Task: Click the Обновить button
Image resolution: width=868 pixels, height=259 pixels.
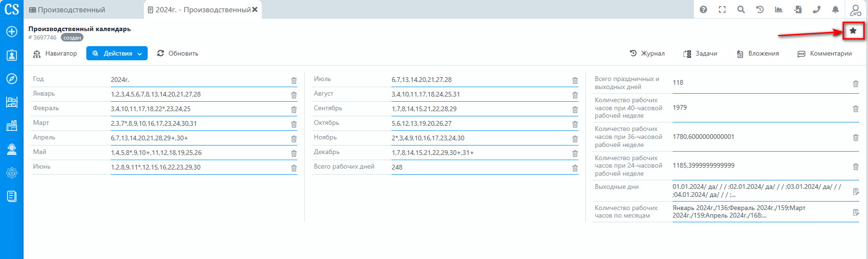Action: coord(178,54)
